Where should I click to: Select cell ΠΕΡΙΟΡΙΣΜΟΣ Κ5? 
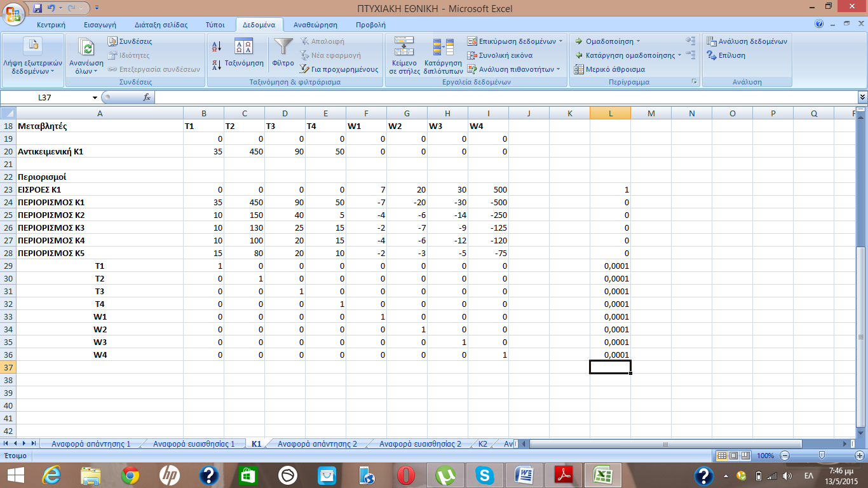[99, 253]
